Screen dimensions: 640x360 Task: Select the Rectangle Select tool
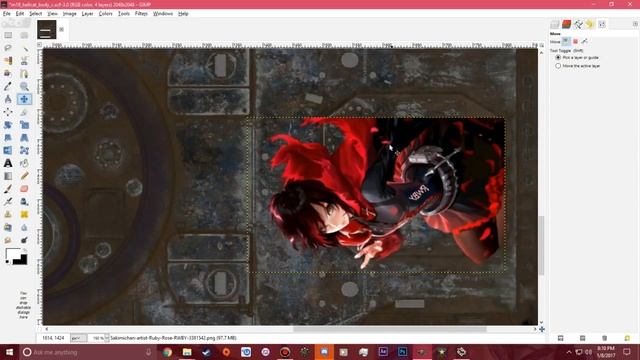pyautogui.click(x=8, y=35)
